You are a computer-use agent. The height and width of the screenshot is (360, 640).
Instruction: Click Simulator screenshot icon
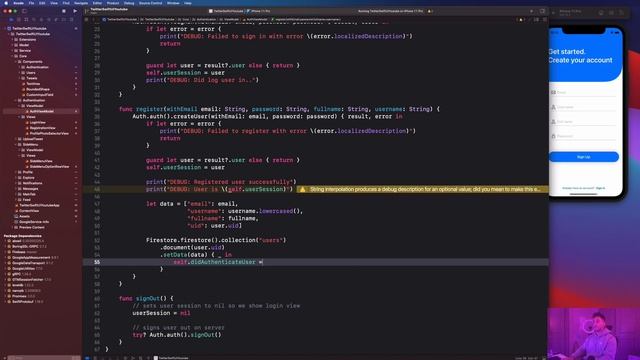point(611,13)
